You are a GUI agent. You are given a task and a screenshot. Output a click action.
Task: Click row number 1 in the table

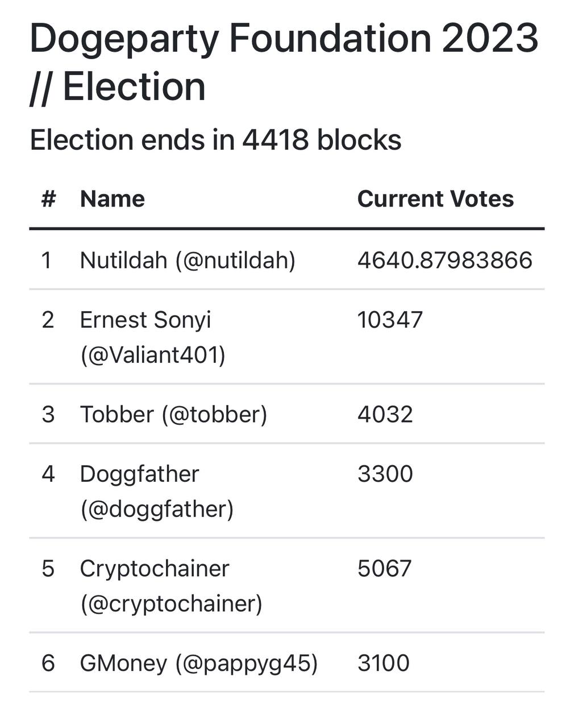coord(47,260)
